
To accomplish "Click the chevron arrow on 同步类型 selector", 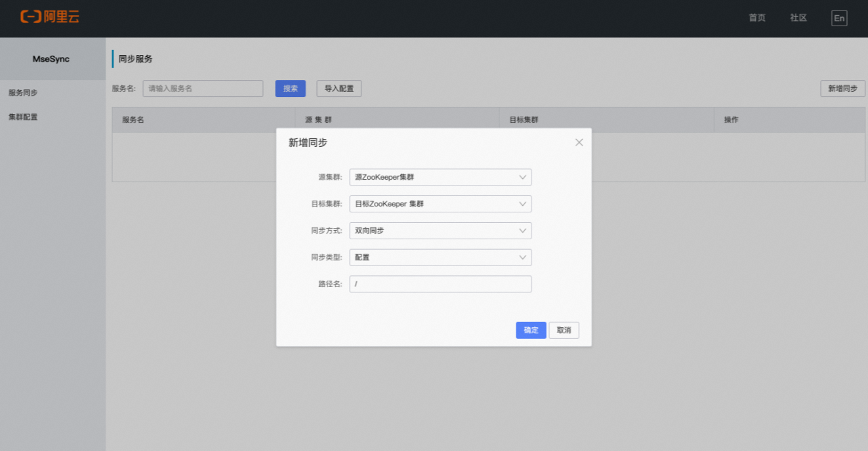I will tap(522, 257).
